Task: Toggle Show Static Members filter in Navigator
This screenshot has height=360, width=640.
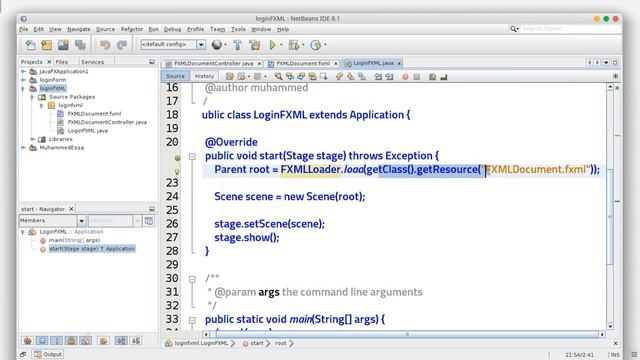Action: click(57, 340)
